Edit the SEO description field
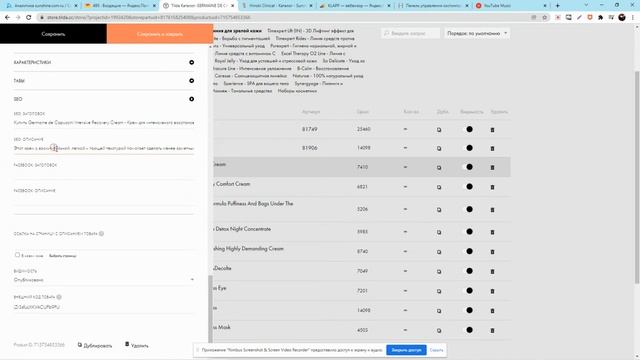 point(104,148)
